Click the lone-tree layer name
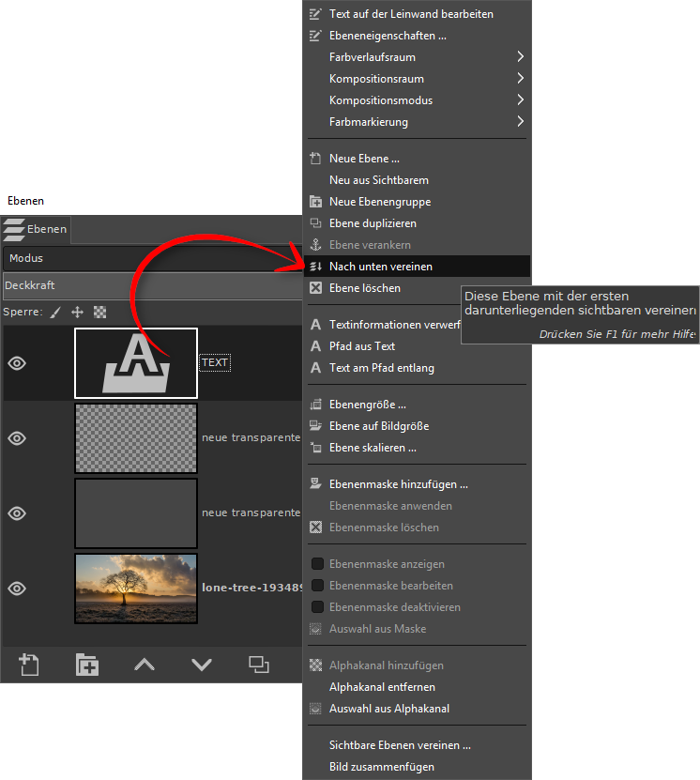This screenshot has width=700, height=780. pyautogui.click(x=251, y=588)
